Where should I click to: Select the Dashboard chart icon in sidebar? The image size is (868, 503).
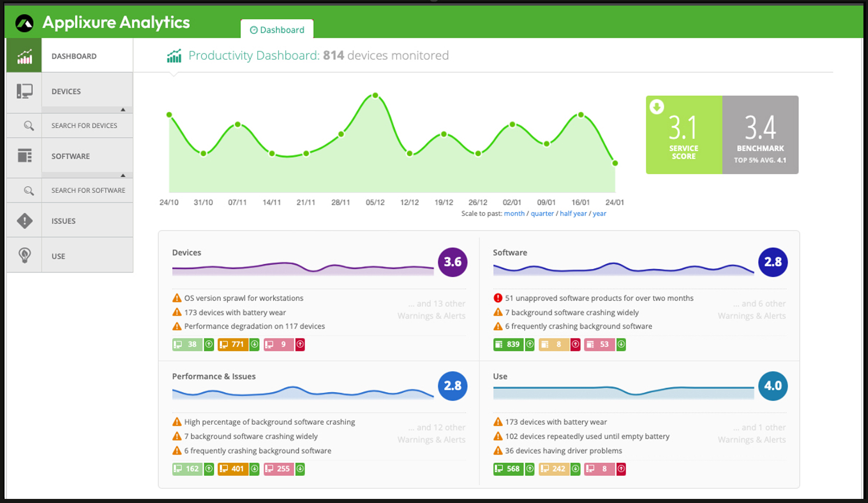click(24, 55)
